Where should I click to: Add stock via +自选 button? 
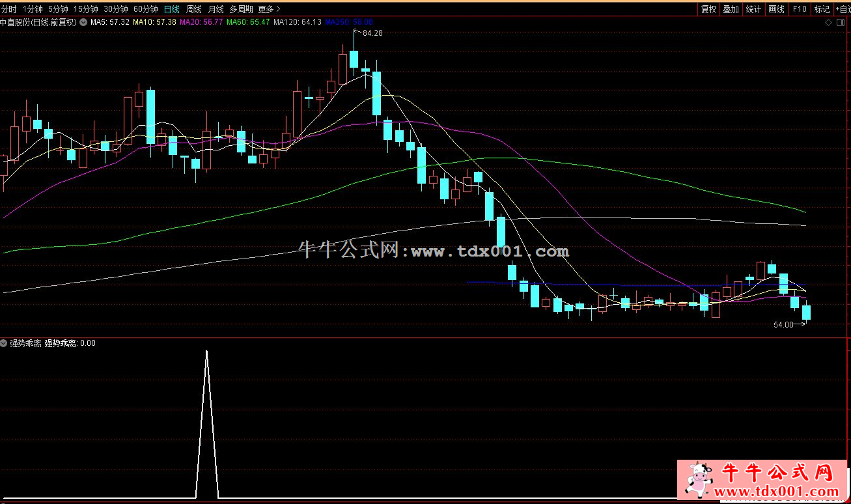click(843, 9)
